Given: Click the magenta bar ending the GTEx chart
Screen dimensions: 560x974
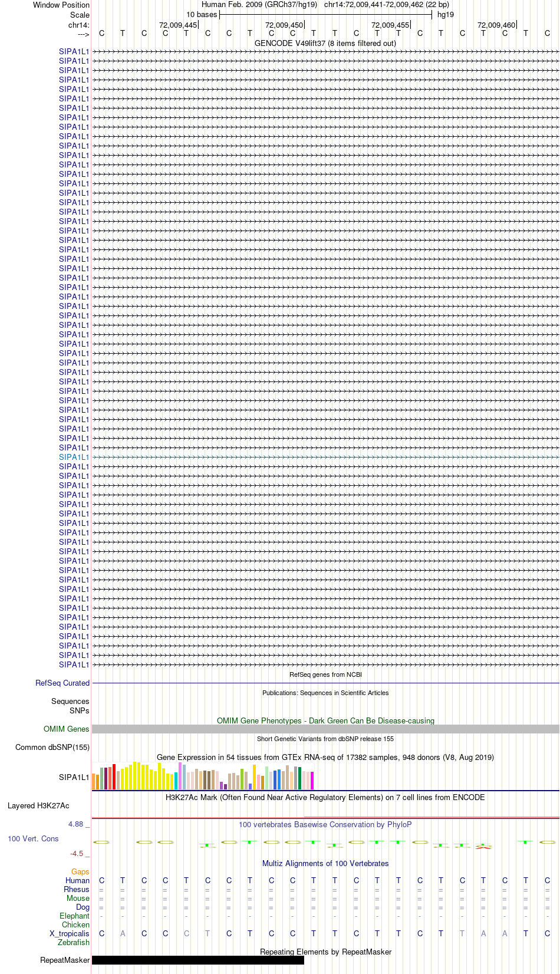Looking at the screenshot, I should (x=312, y=781).
